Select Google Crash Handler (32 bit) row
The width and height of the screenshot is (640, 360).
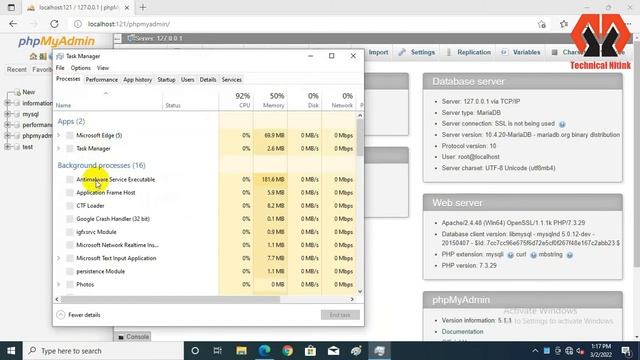(x=205, y=218)
